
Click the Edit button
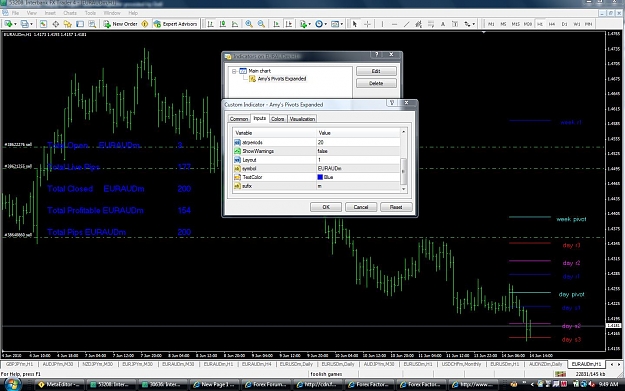pyautogui.click(x=376, y=71)
